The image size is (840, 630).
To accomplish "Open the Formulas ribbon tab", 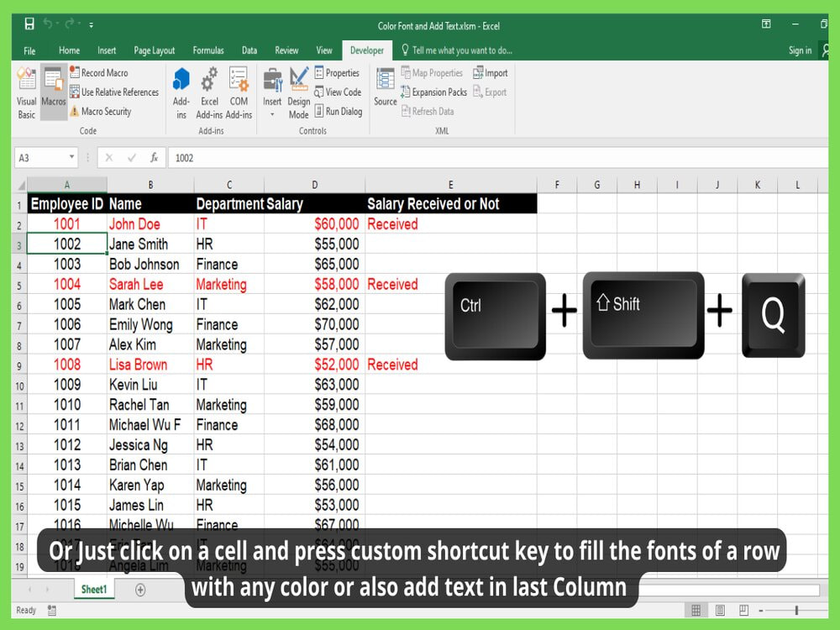I will pyautogui.click(x=208, y=50).
